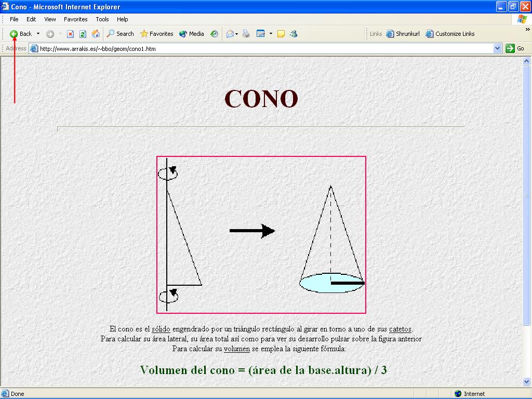Click the Print icon
Screen dimensions: 532x399
(x=246, y=34)
